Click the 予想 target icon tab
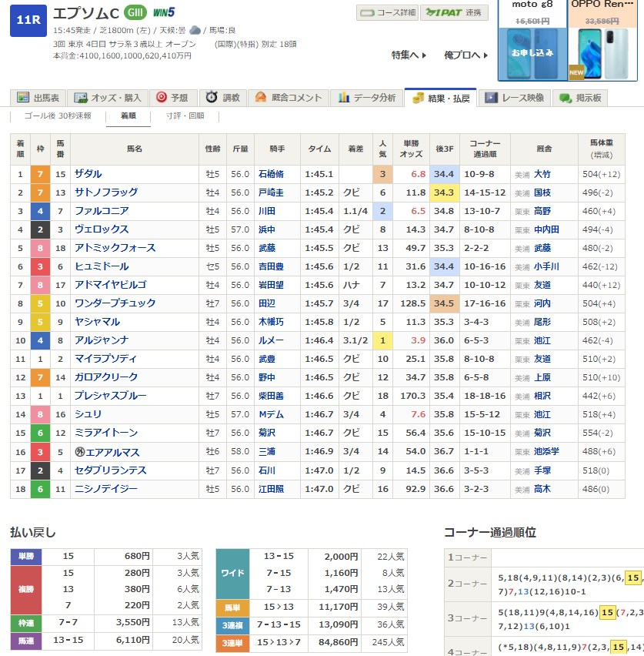The height and width of the screenshot is (656, 644). pos(172,98)
